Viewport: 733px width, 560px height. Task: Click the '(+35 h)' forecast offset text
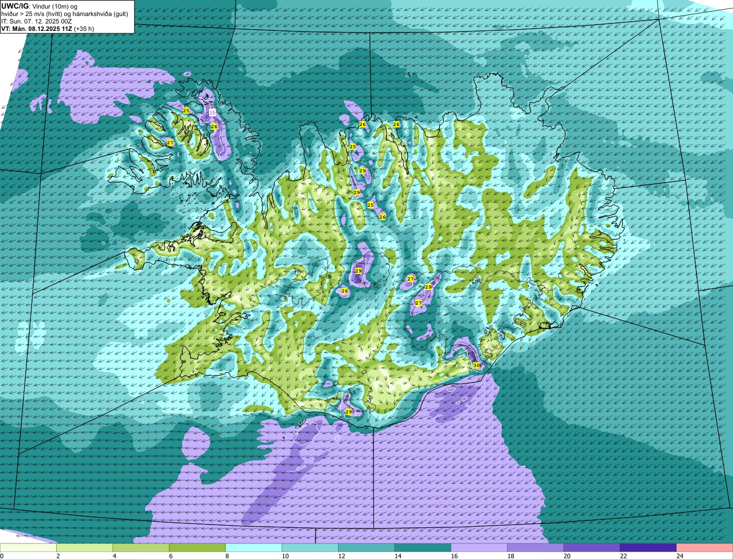coord(84,29)
